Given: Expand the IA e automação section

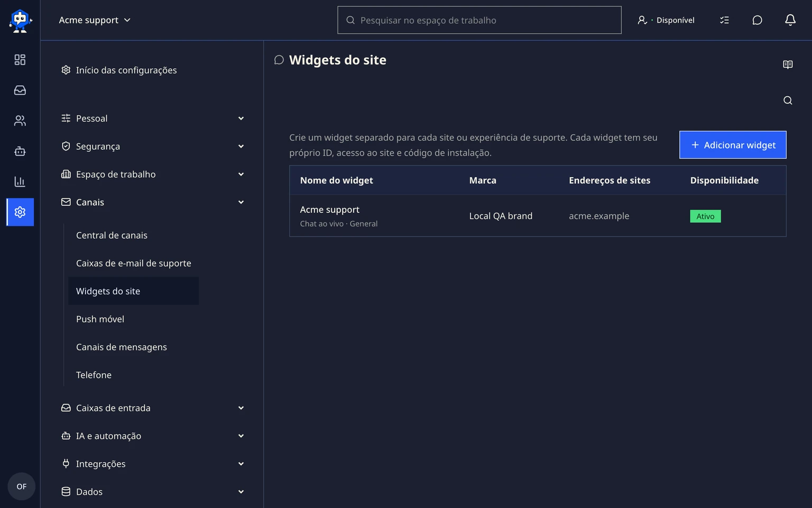Looking at the screenshot, I should click(x=153, y=436).
